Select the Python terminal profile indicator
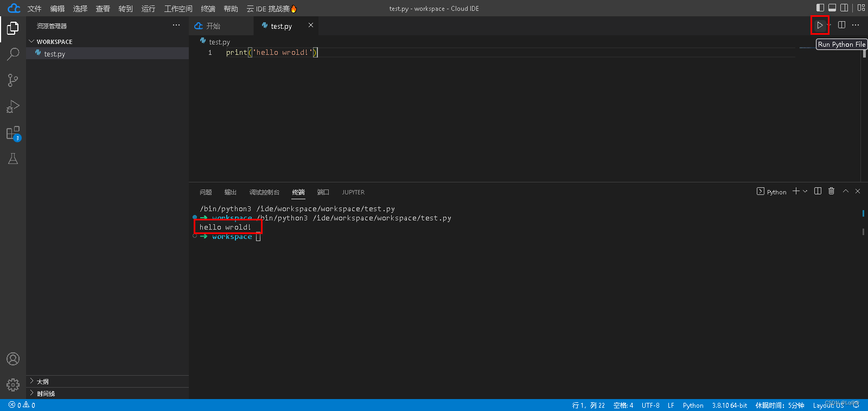The height and width of the screenshot is (411, 868). 771,192
